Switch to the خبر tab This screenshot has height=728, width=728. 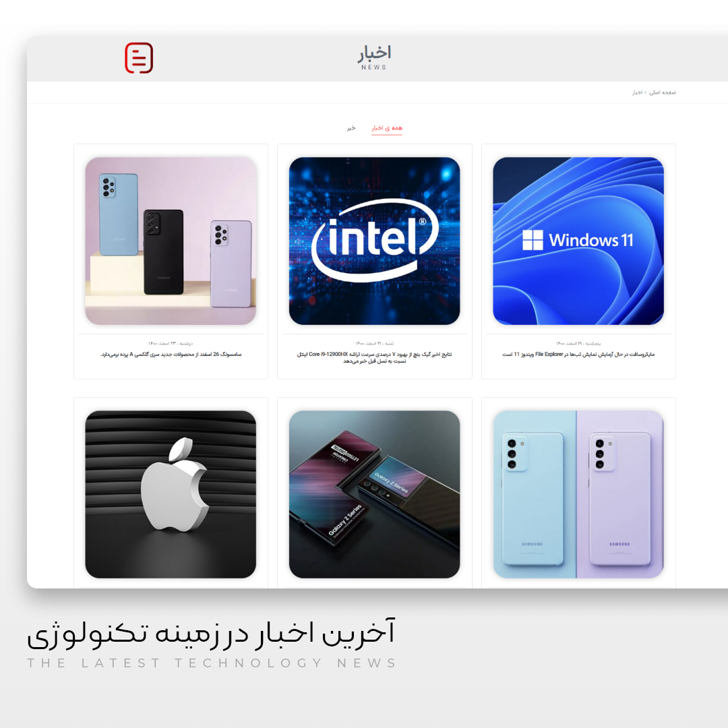point(351,128)
